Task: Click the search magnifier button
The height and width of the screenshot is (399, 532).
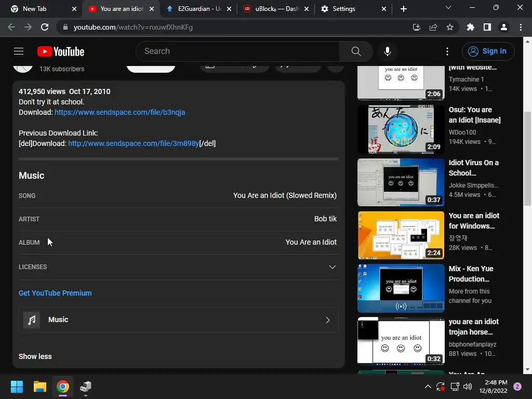Action: (356, 51)
